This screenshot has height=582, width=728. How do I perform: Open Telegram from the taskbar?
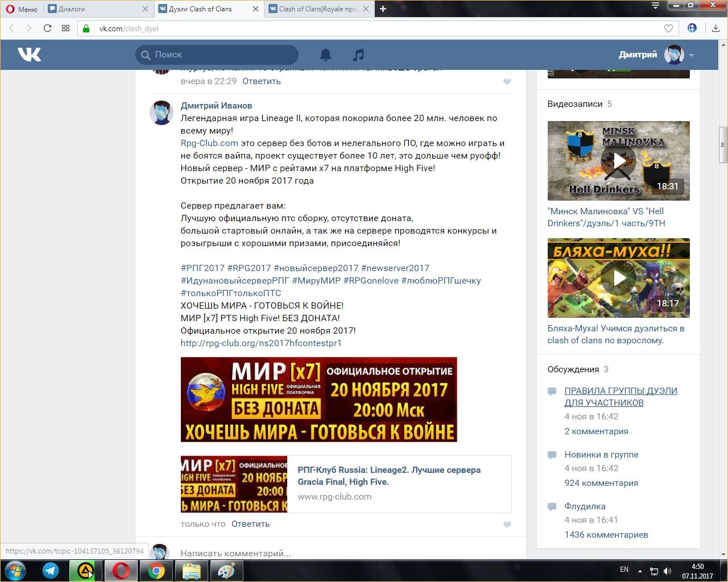click(x=51, y=571)
